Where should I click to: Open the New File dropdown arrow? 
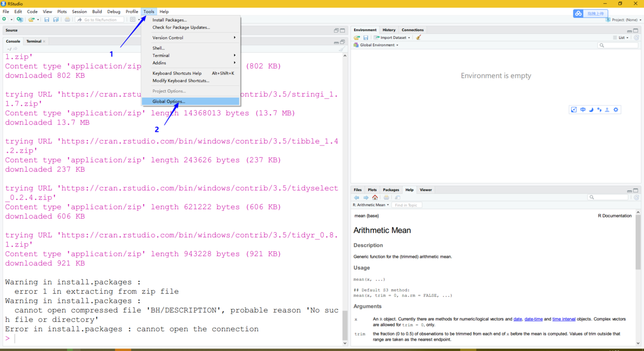11,20
